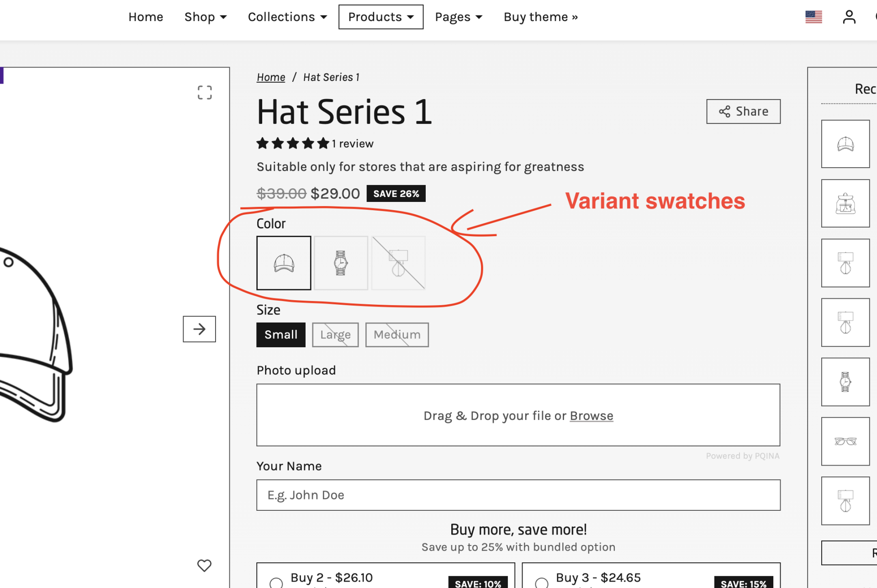Click the next image arrow button
The width and height of the screenshot is (877, 588).
click(199, 329)
